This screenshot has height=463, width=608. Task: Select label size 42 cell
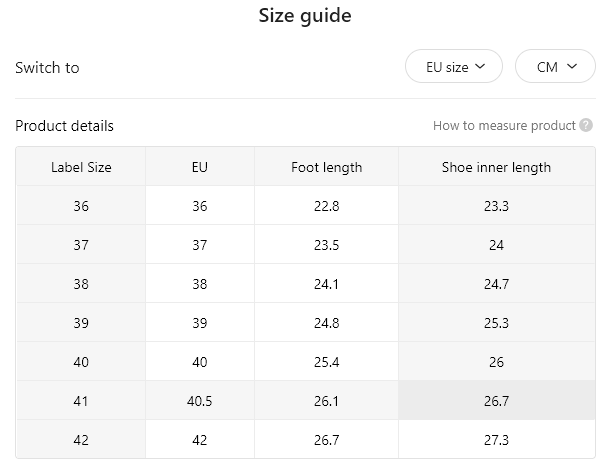click(x=81, y=439)
